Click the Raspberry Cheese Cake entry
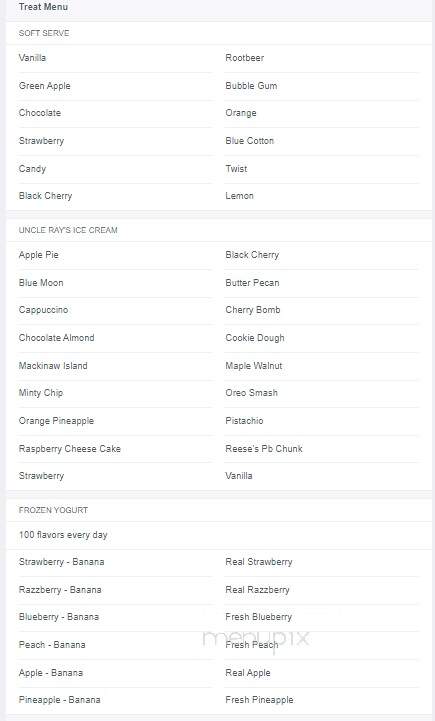Viewport: 435px width, 721px height. click(69, 449)
